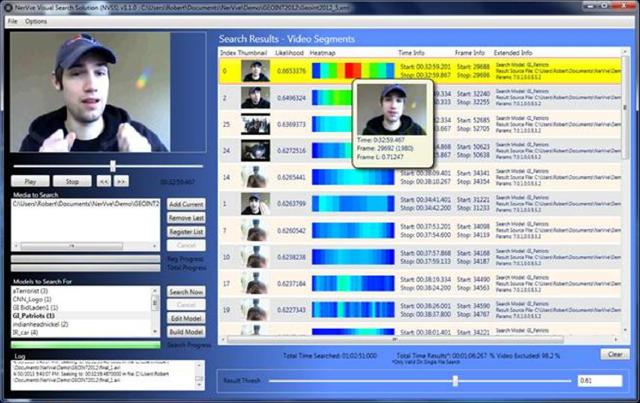Click the Result Thresh slider handle

(455, 381)
